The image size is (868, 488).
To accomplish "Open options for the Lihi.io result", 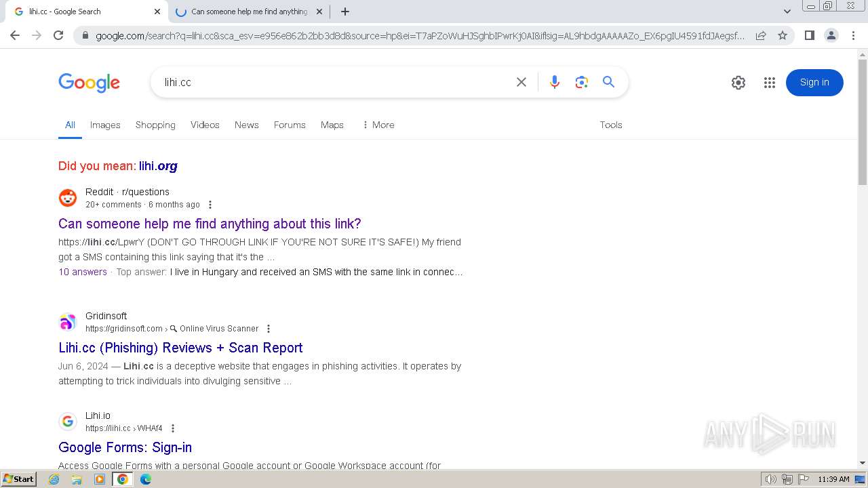I will pos(173,428).
